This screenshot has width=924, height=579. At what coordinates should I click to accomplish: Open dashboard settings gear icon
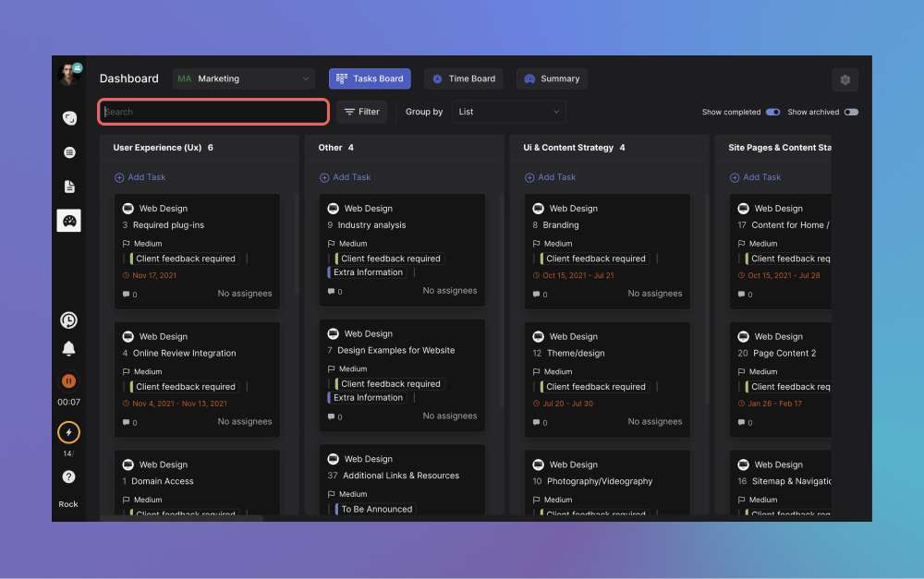[845, 80]
